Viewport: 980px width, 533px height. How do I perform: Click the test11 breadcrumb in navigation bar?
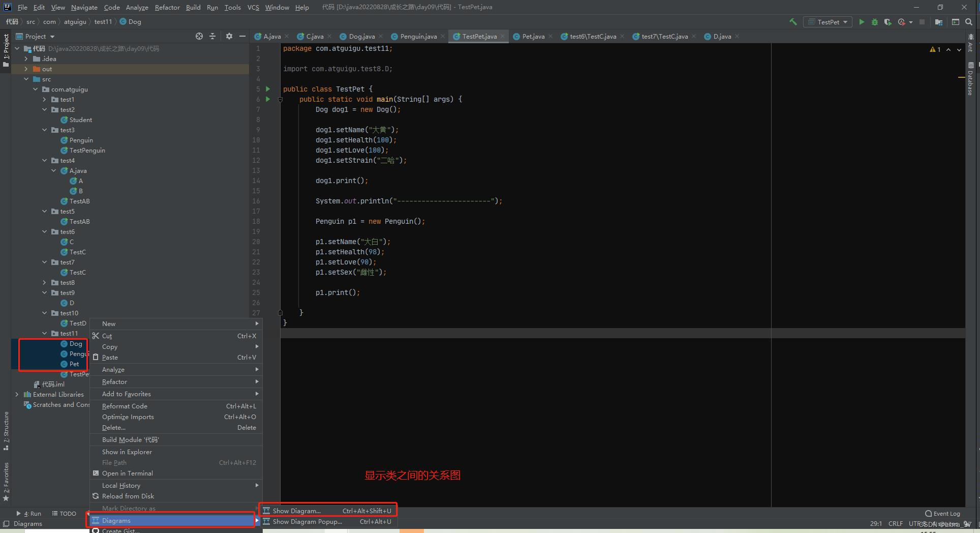pyautogui.click(x=103, y=21)
